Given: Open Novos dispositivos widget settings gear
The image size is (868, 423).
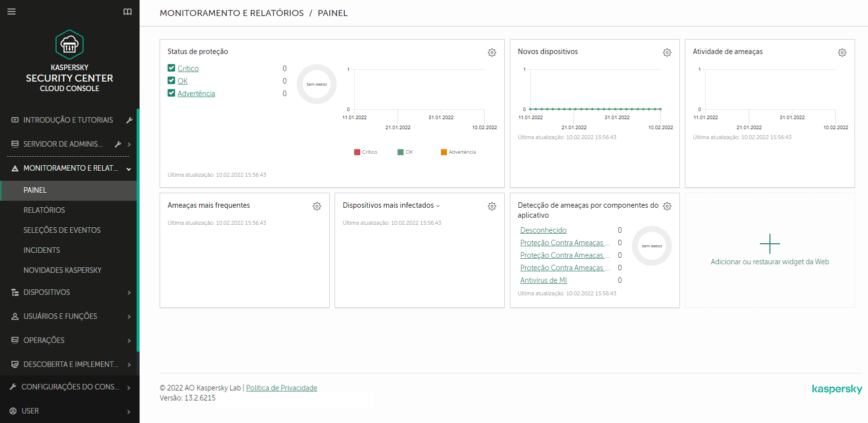Looking at the screenshot, I should coord(667,53).
